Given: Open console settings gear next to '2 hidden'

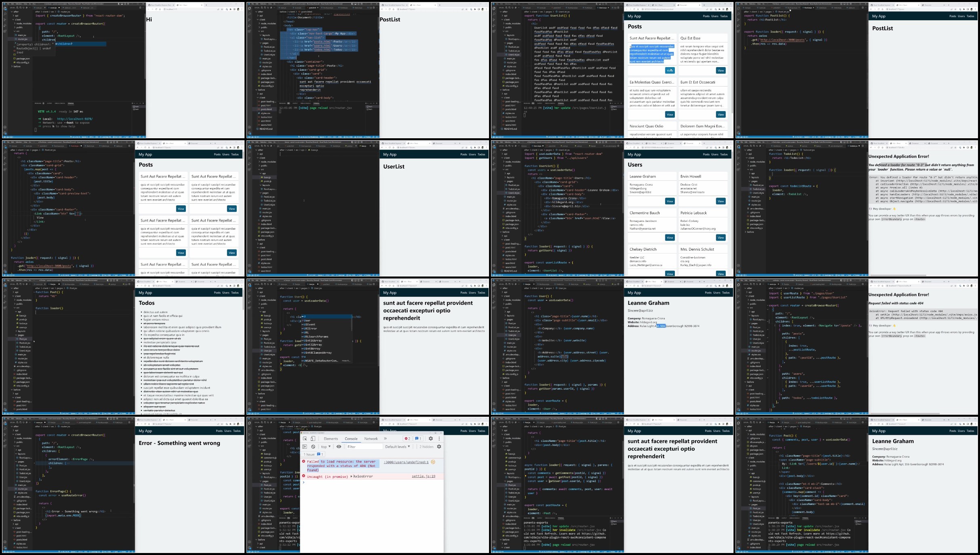Looking at the screenshot, I should (x=439, y=447).
